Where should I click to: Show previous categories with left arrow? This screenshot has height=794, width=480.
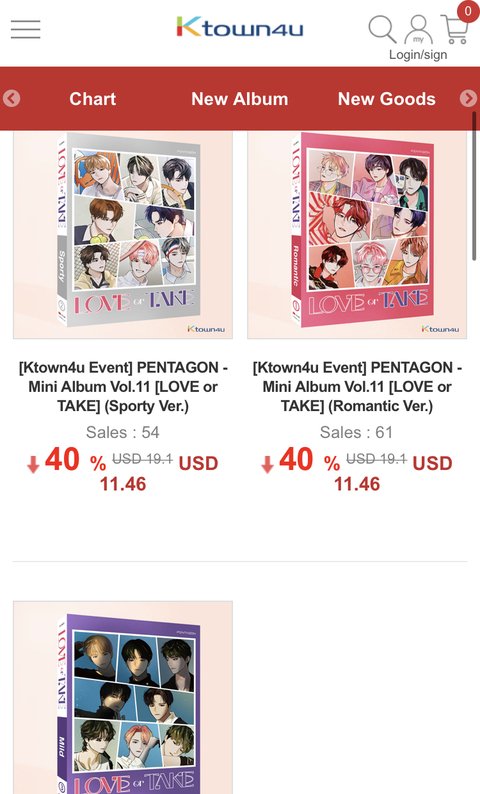[12, 98]
